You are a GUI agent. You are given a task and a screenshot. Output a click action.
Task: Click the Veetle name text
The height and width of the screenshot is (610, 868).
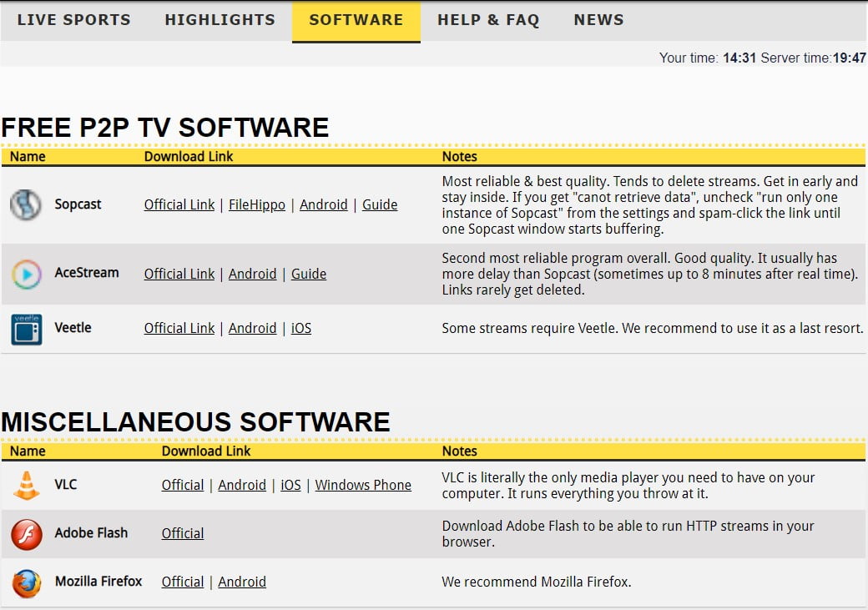pos(73,327)
